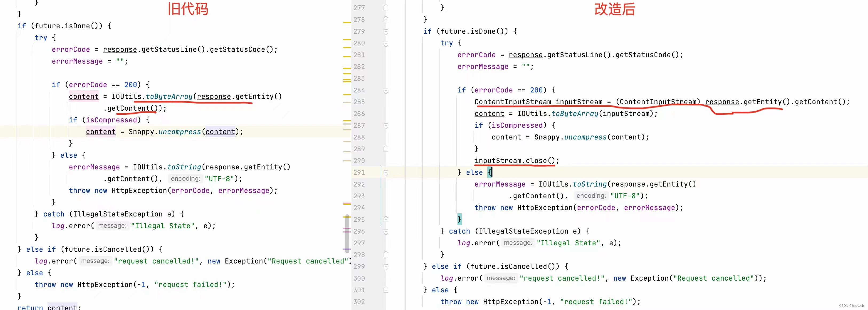Collapse the fold marker on line 279
The width and height of the screenshot is (868, 310).
[x=386, y=31]
